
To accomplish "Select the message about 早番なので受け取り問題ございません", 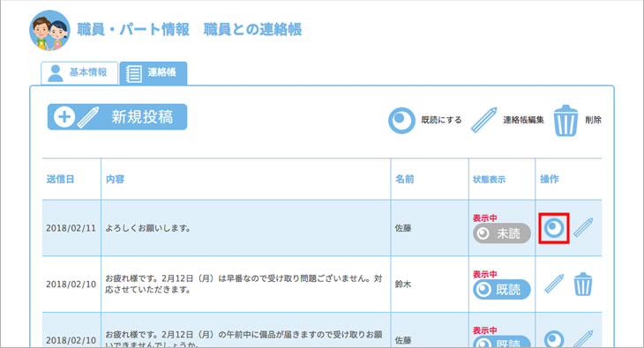I will [243, 284].
